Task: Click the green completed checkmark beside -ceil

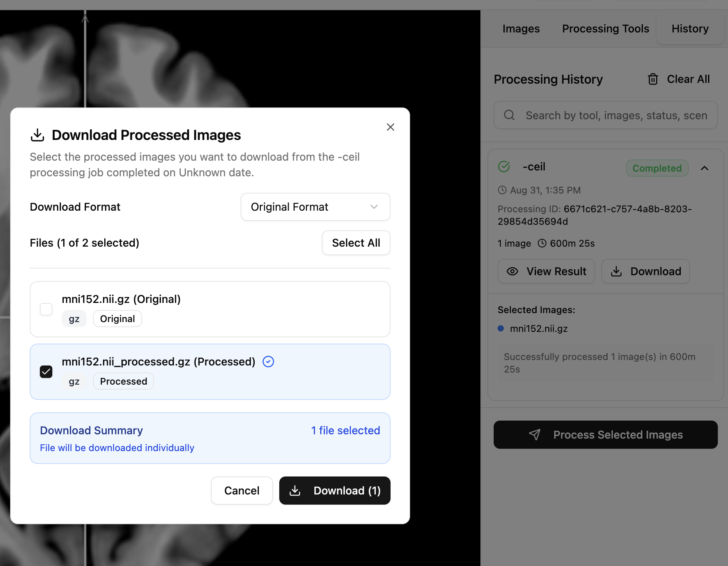Action: coord(504,167)
